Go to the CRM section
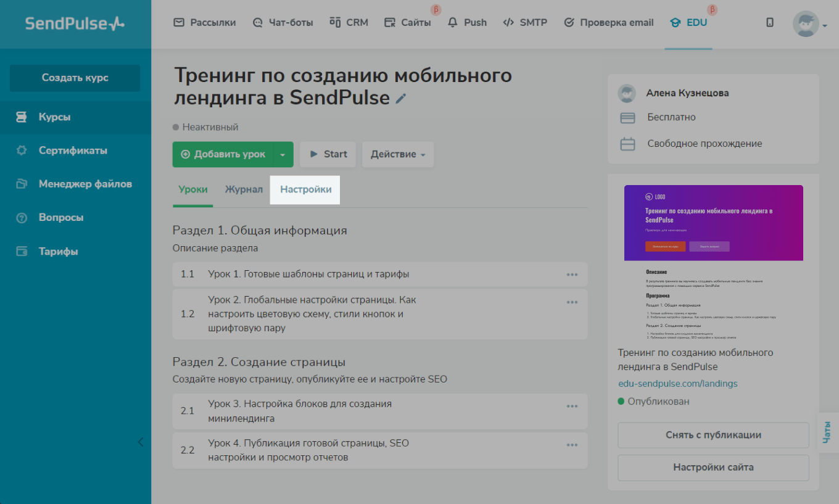 point(349,22)
